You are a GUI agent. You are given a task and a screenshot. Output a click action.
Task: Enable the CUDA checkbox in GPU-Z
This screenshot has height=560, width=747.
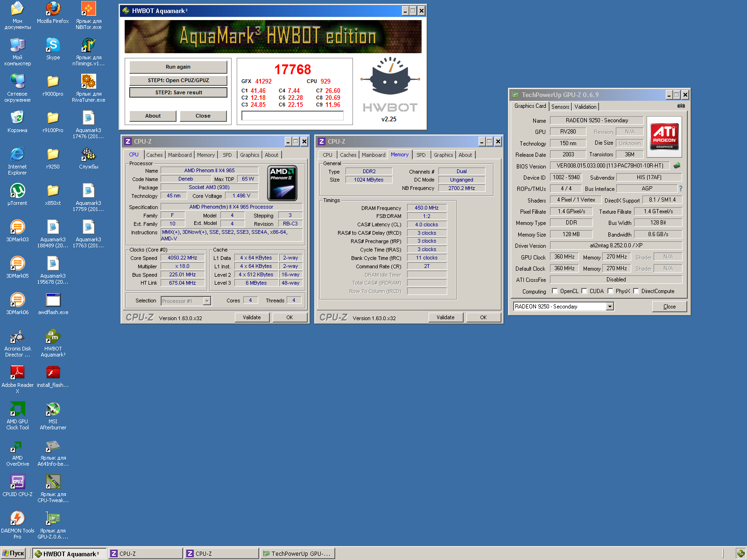click(x=584, y=291)
